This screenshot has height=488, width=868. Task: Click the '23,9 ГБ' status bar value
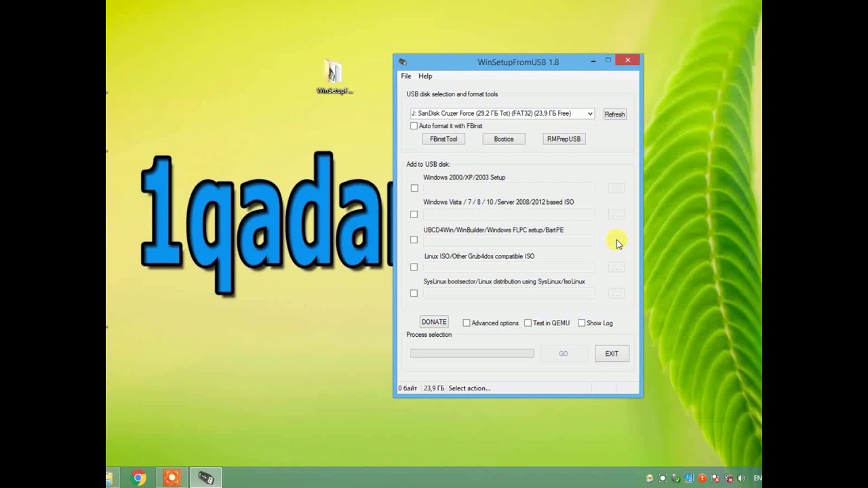coord(434,388)
